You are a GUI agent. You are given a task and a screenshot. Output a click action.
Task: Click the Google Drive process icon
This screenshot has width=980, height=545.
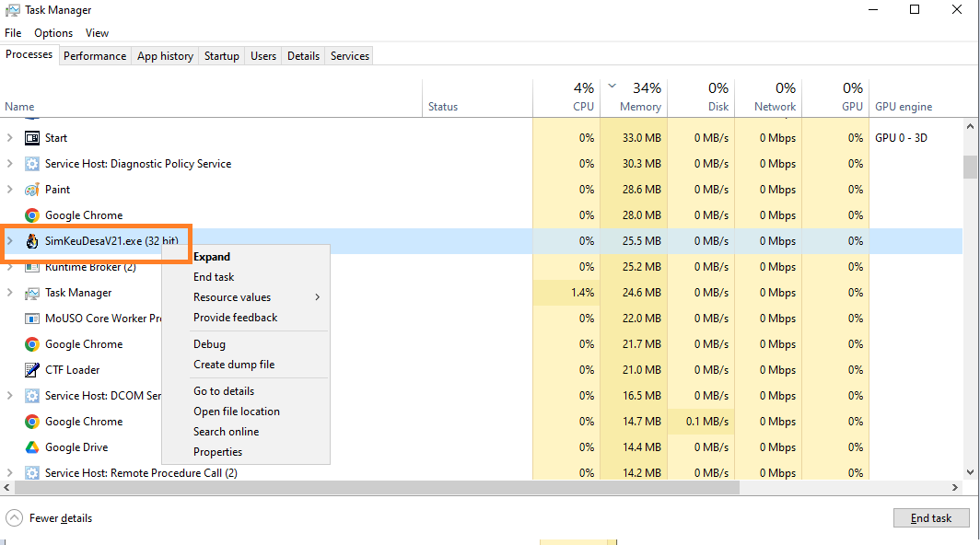coord(31,447)
